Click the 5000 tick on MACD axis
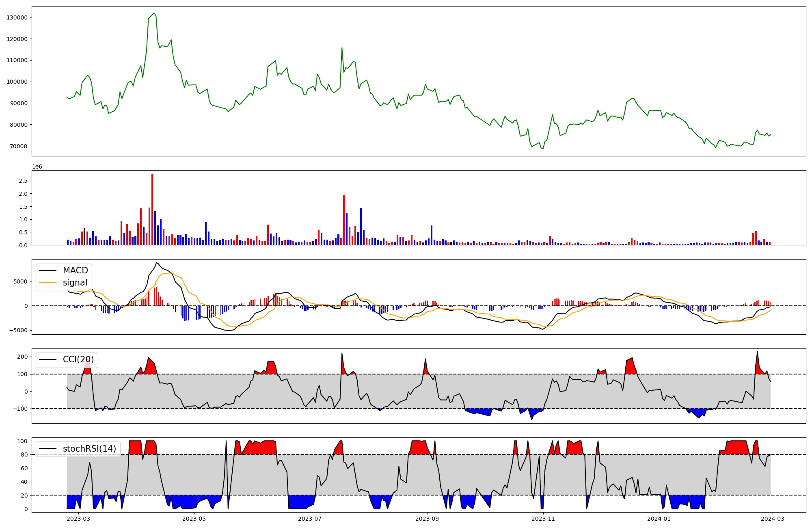The image size is (812, 528). [21, 281]
